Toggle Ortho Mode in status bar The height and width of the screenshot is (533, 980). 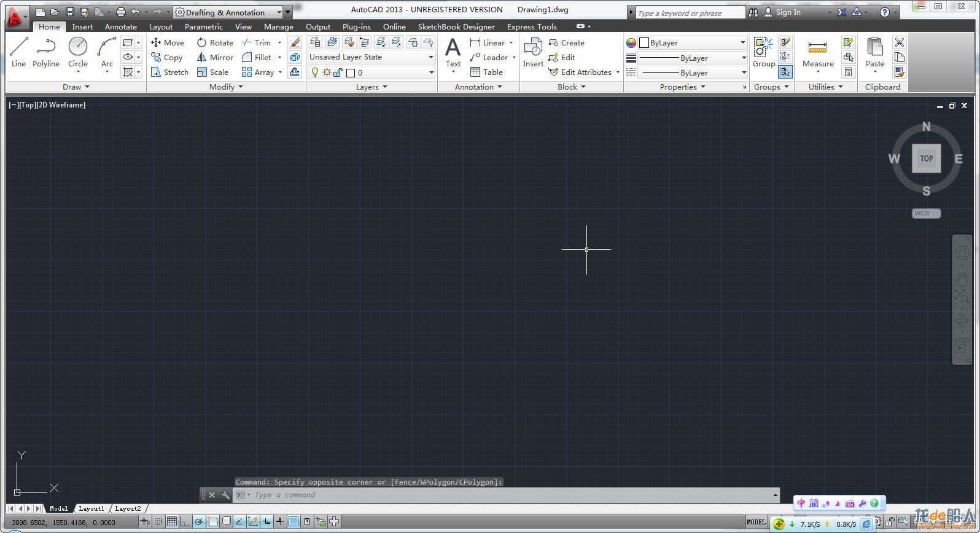coord(185,522)
